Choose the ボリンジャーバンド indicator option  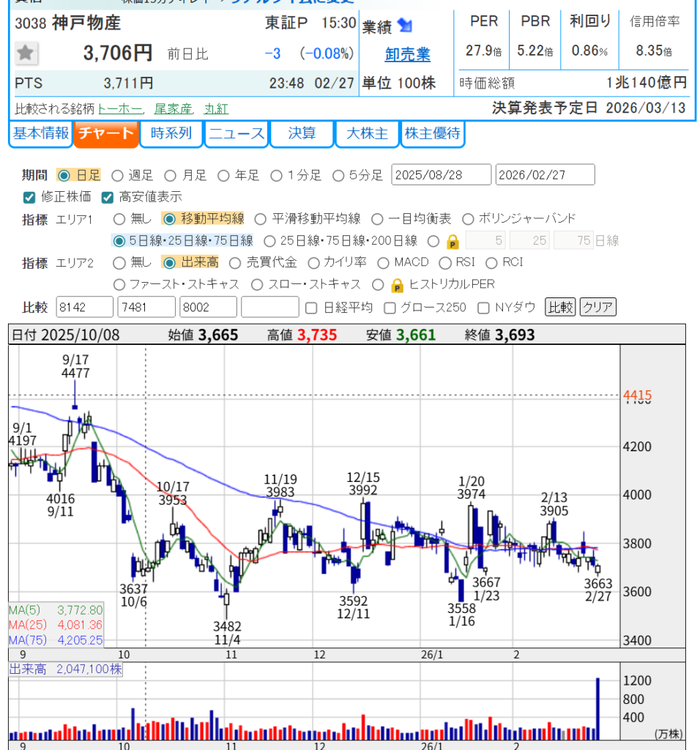coord(467,218)
